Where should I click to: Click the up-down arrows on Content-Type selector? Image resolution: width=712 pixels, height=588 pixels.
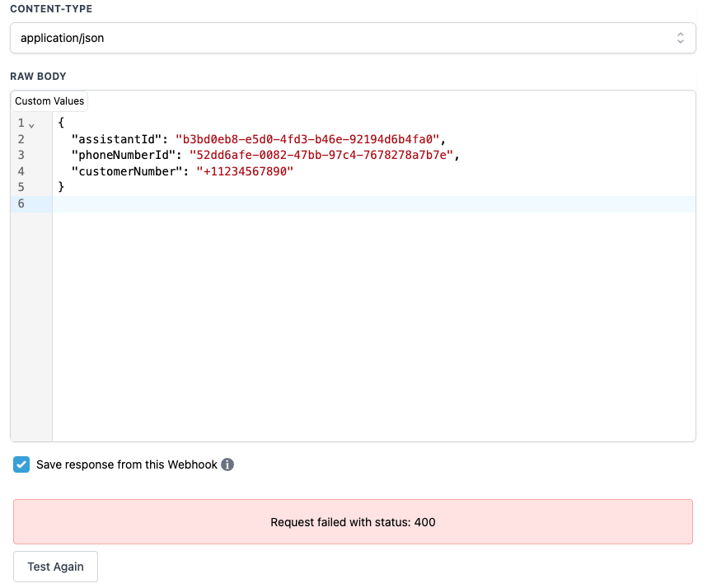(681, 38)
